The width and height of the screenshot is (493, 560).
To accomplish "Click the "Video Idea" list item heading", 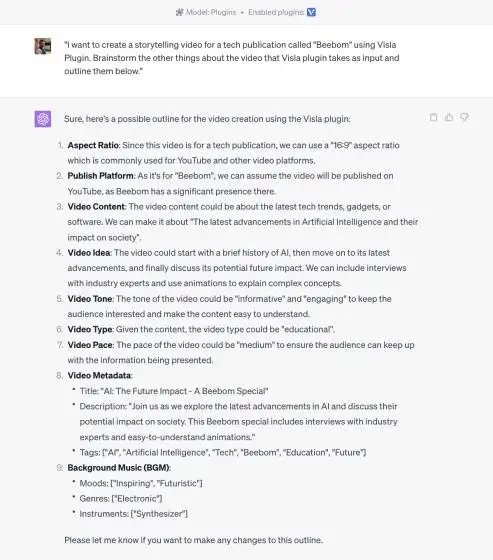I will pos(89,252).
